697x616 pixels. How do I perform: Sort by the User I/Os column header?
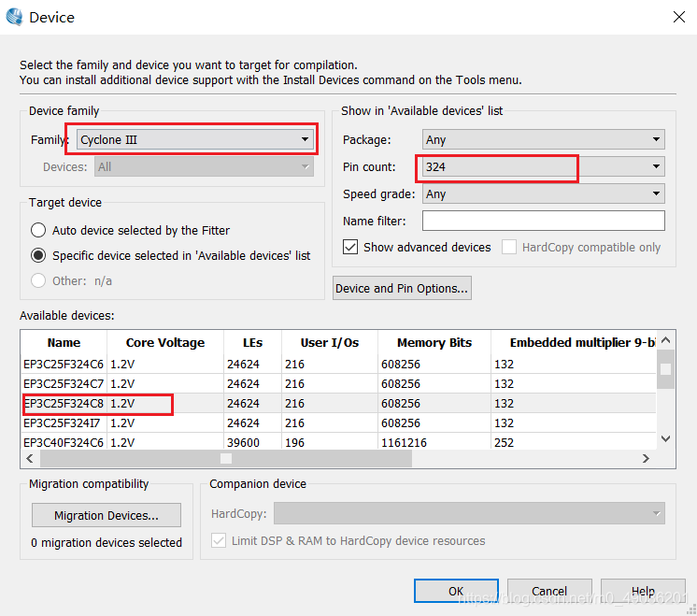click(x=330, y=342)
